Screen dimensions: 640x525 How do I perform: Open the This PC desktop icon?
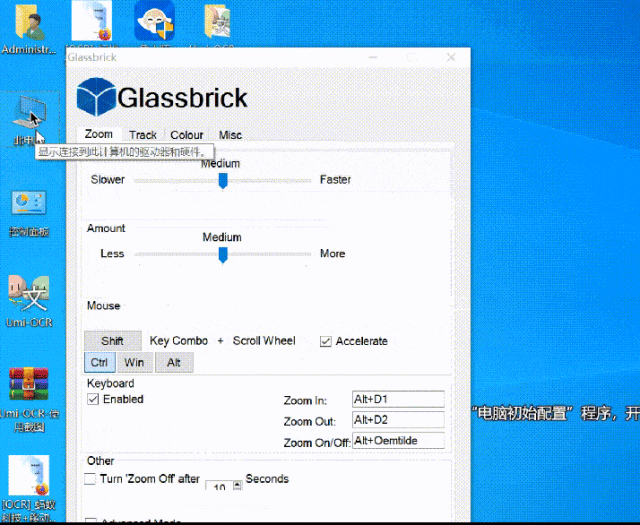pyautogui.click(x=29, y=118)
